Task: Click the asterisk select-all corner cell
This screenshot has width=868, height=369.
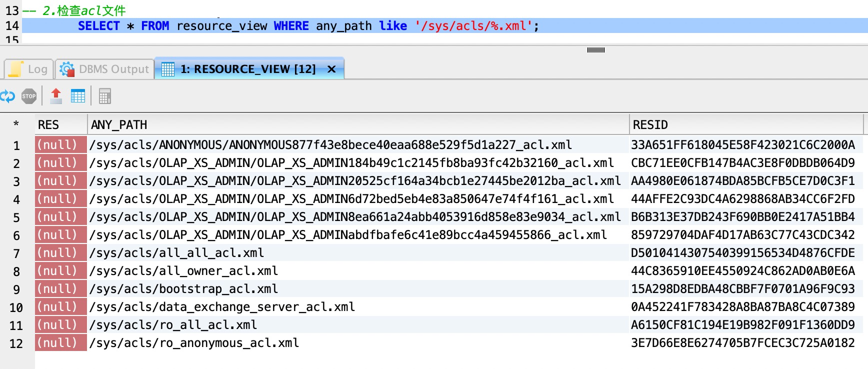Action: (16, 124)
